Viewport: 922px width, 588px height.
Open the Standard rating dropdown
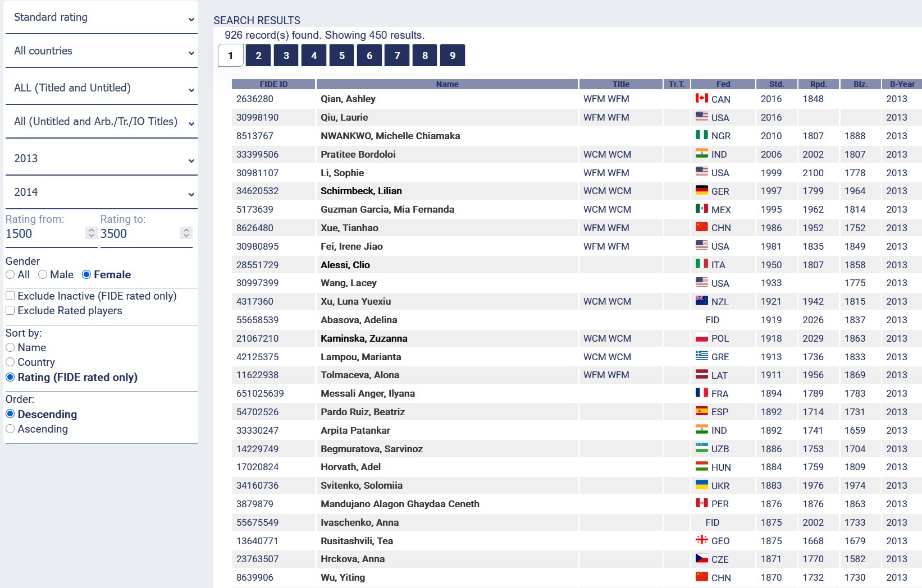[x=101, y=18]
